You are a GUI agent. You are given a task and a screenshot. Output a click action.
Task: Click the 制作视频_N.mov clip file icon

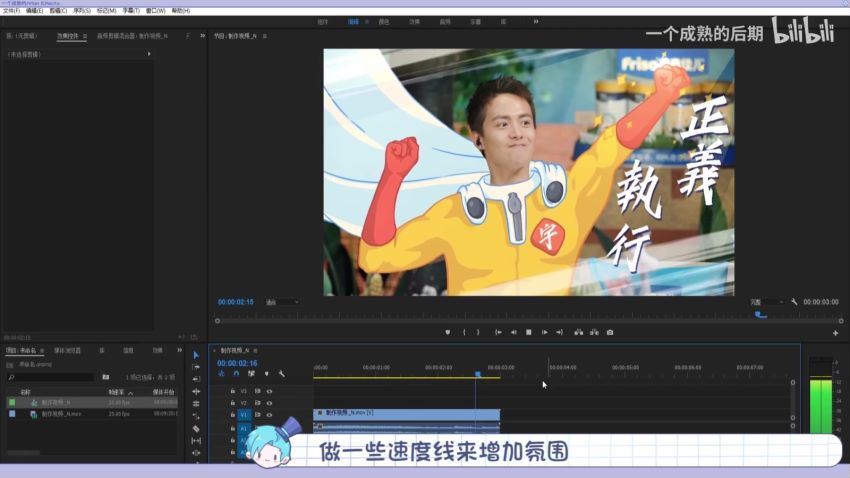coord(34,414)
